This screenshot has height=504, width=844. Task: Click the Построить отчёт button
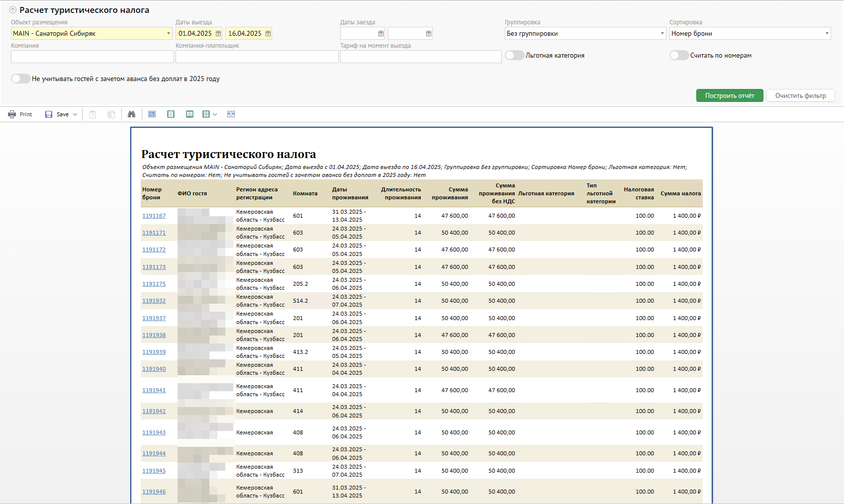pyautogui.click(x=729, y=95)
